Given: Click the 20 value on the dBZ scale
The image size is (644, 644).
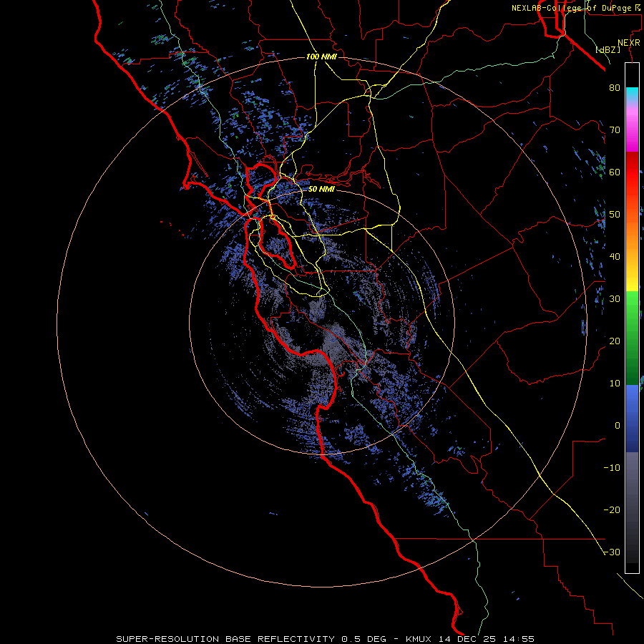Looking at the screenshot, I should tap(615, 341).
